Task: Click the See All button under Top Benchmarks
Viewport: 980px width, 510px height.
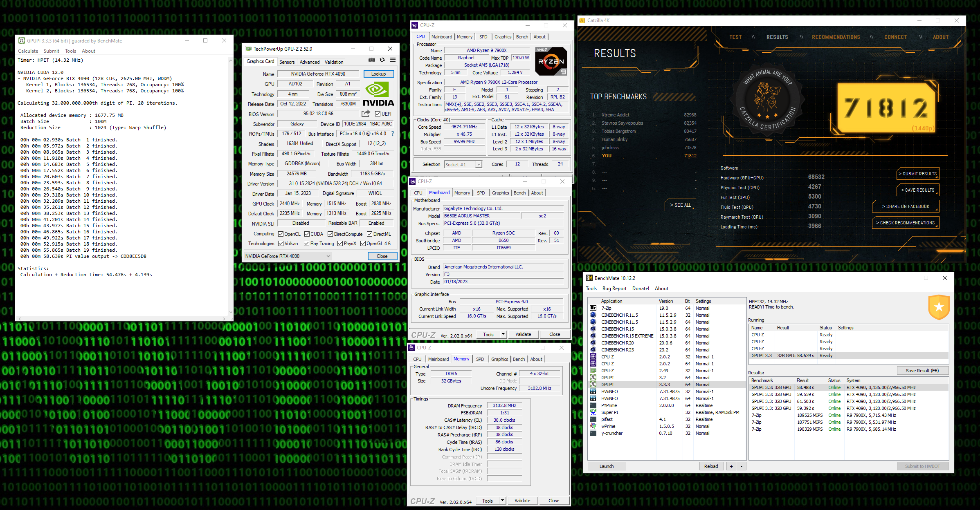Action: (x=680, y=205)
